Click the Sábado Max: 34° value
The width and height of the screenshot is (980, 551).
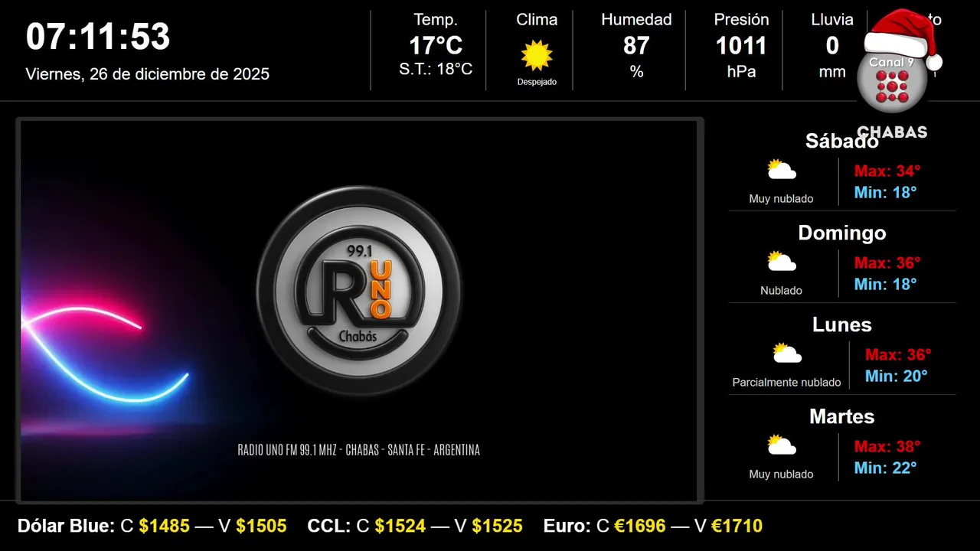[x=887, y=171]
